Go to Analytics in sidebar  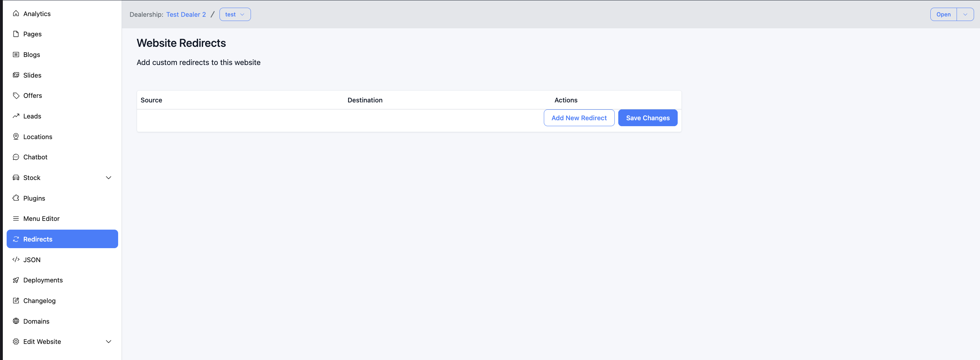tap(63, 14)
